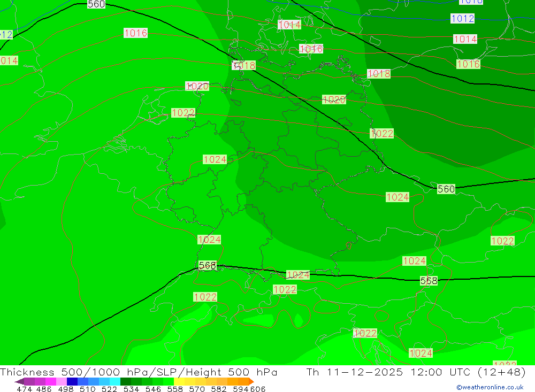Click the forecast time 'Th 11-12-2025 12:00 UTC'
The width and height of the screenshot is (535, 392).
[x=388, y=372]
